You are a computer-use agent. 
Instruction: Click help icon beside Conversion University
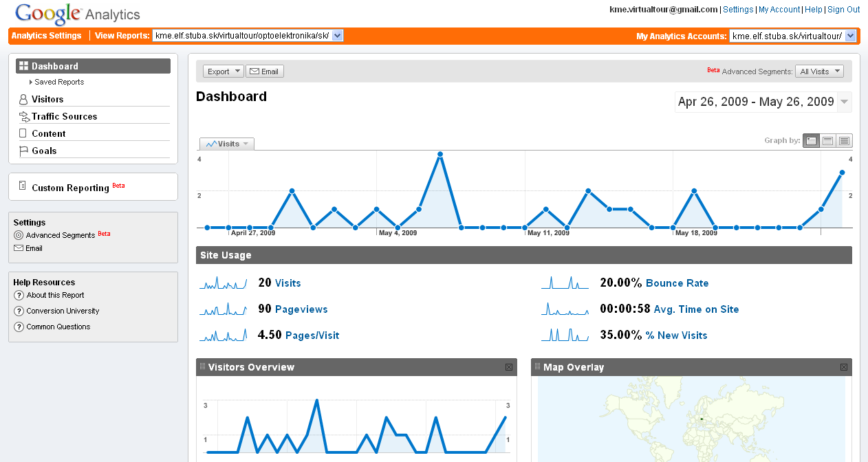click(x=19, y=311)
